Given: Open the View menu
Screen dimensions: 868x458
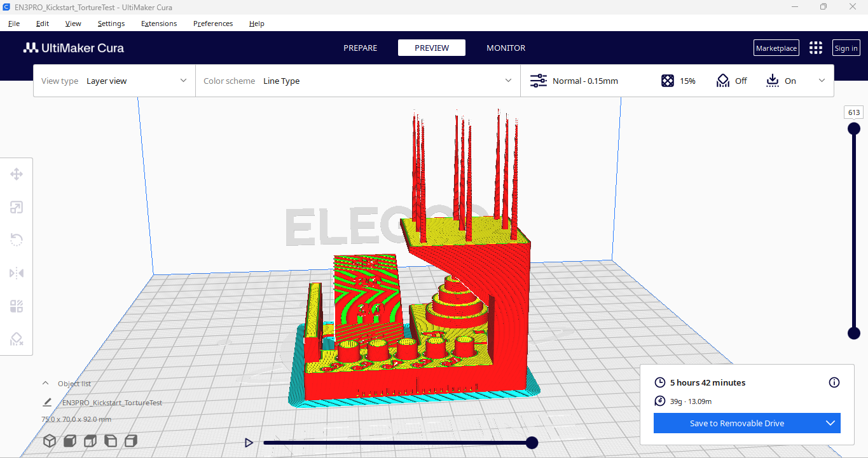Looking at the screenshot, I should coord(73,24).
